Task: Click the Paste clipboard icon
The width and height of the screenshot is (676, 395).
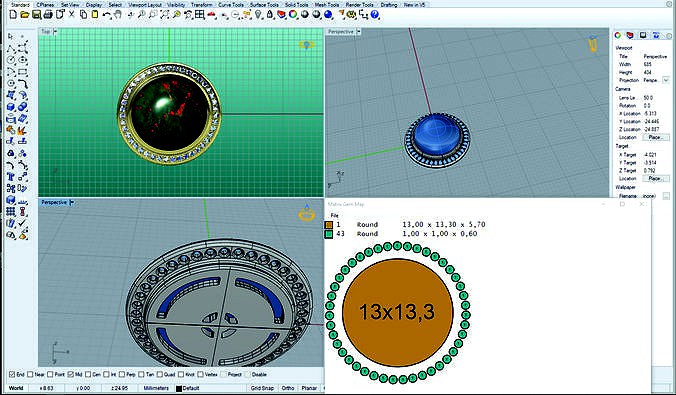Action: 95,15
